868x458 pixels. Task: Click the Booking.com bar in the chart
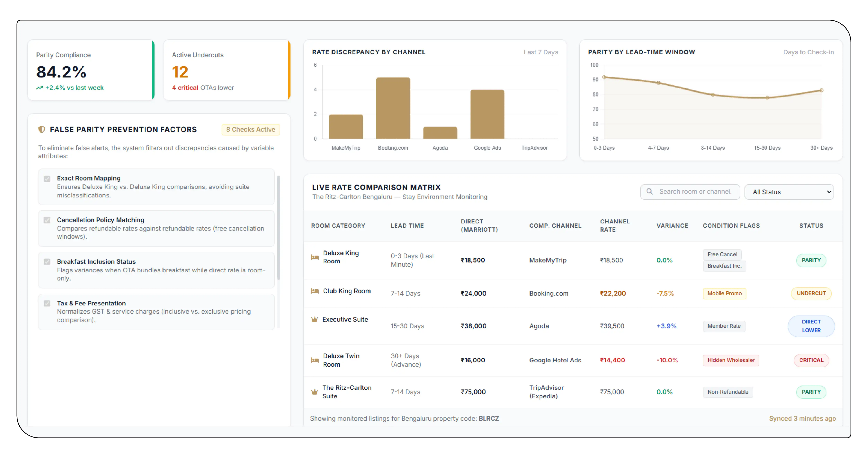pyautogui.click(x=393, y=108)
